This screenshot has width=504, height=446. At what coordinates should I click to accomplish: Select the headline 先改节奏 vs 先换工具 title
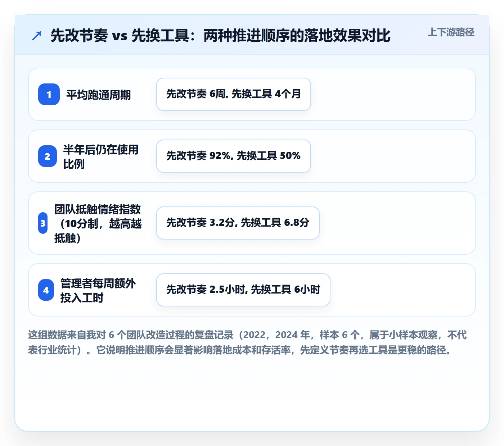point(220,36)
